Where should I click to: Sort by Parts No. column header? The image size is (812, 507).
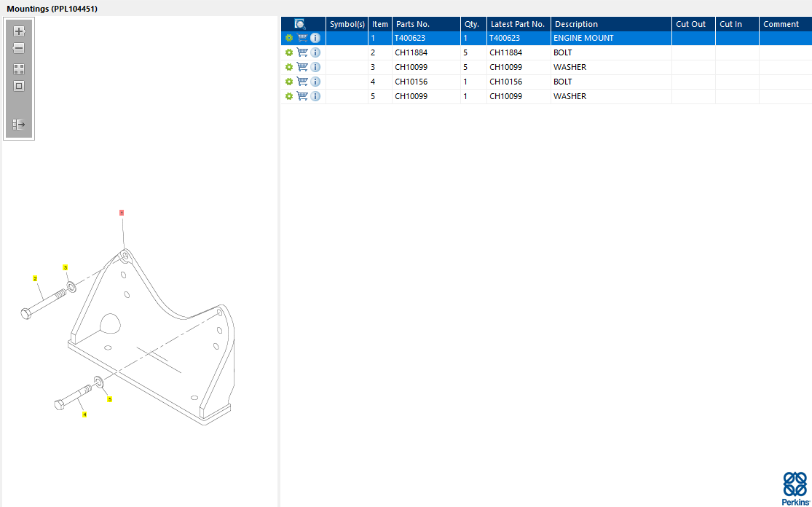(426, 24)
